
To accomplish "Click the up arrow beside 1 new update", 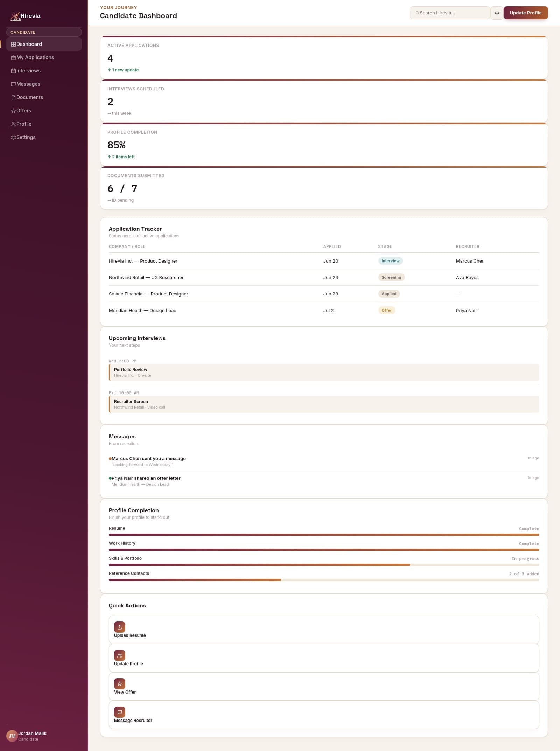I will (x=109, y=70).
